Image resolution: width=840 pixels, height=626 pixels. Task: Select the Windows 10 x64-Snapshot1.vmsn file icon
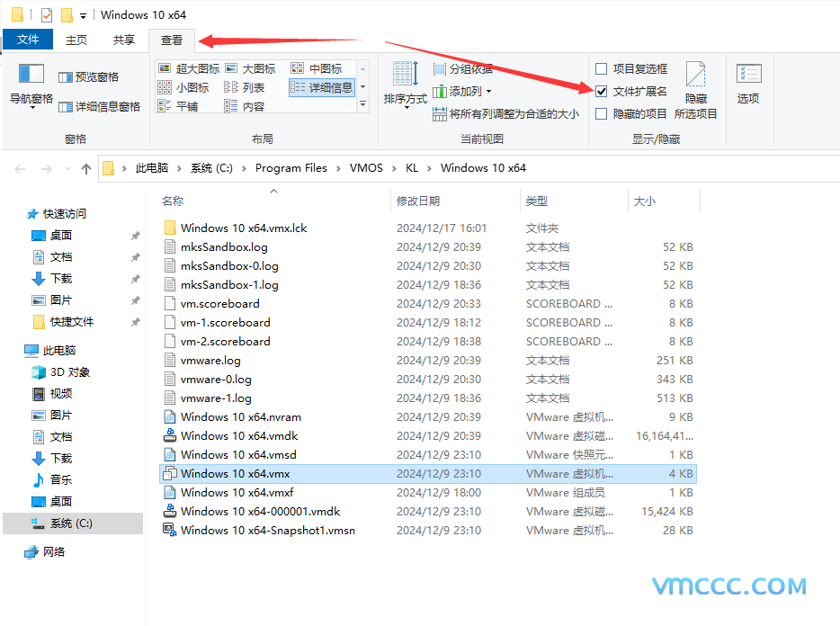click(170, 530)
